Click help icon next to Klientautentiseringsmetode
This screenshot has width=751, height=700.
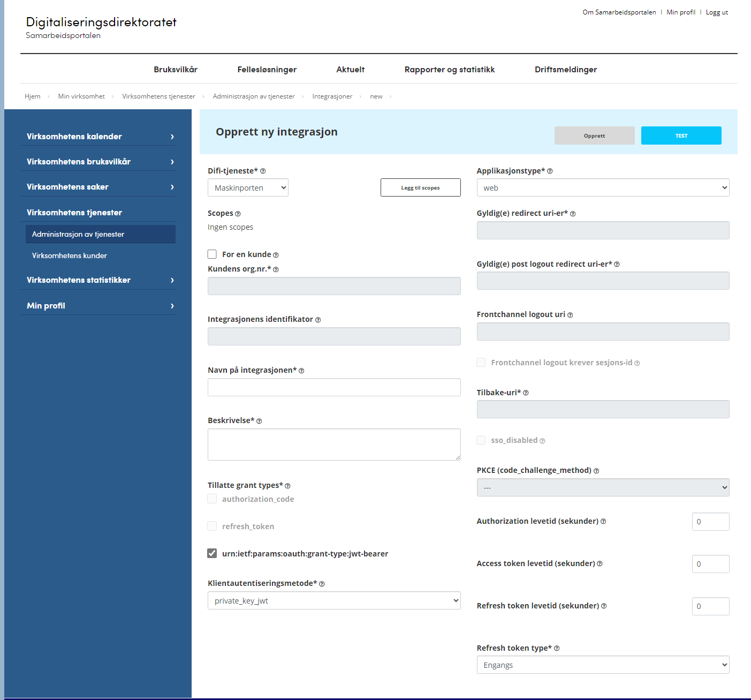coord(322,584)
